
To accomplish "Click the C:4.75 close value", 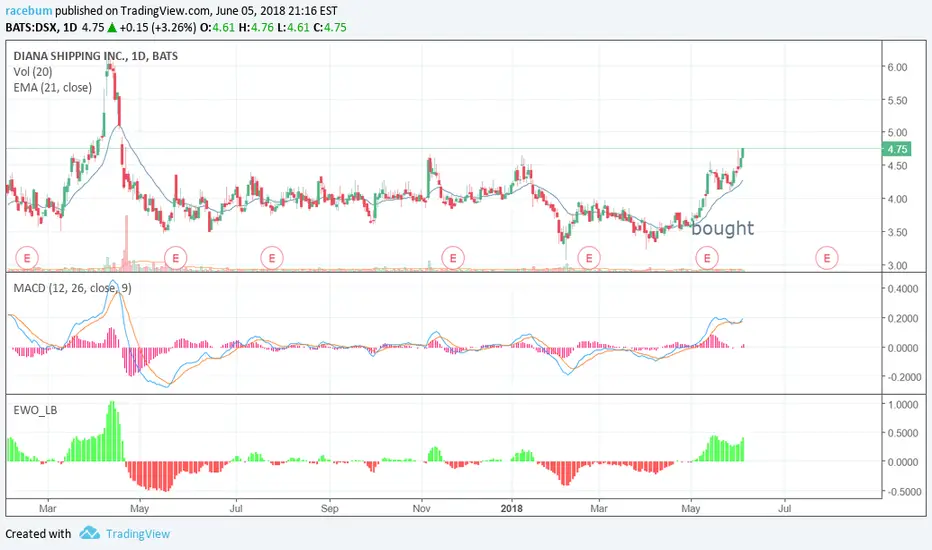I will point(330,27).
